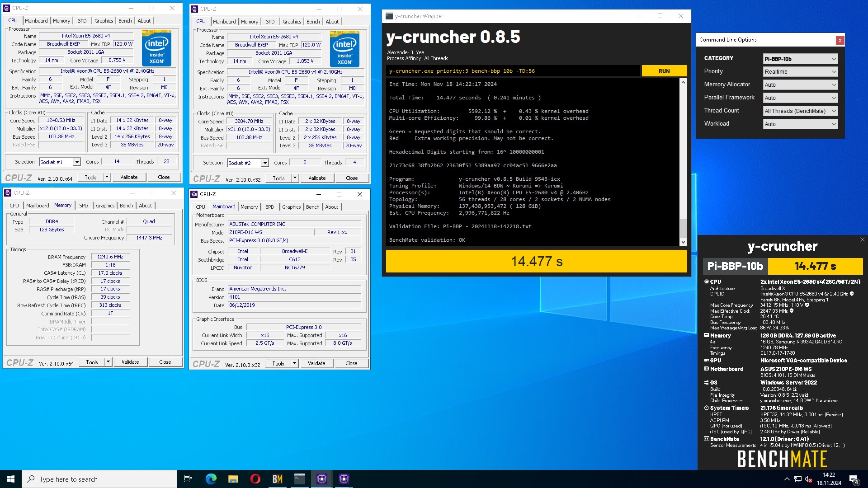
Task: Open network status in system tray
Action: pos(798,479)
